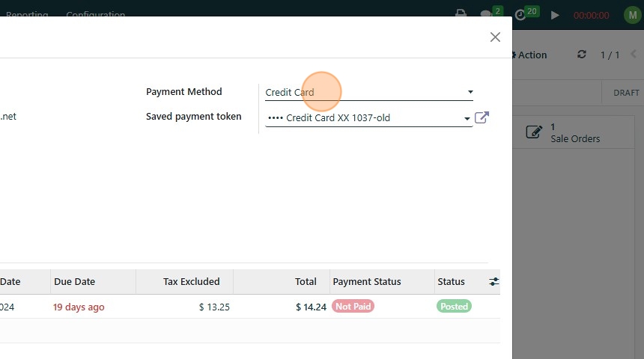The image size is (644, 359).
Task: Open the Configuration menu
Action: [x=95, y=14]
